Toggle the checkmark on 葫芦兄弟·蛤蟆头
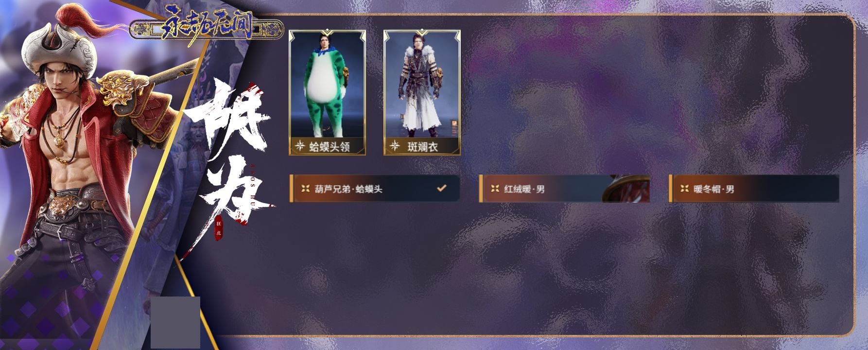 click(442, 188)
